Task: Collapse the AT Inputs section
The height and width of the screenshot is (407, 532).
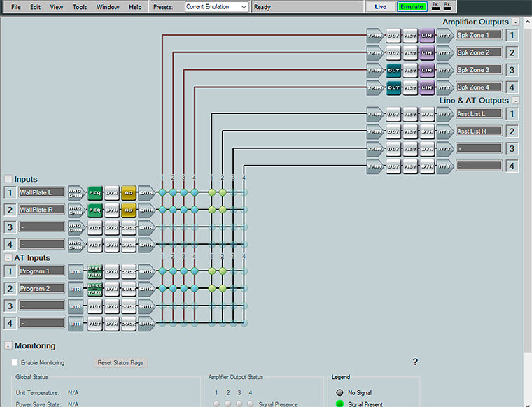Action: [x=8, y=258]
